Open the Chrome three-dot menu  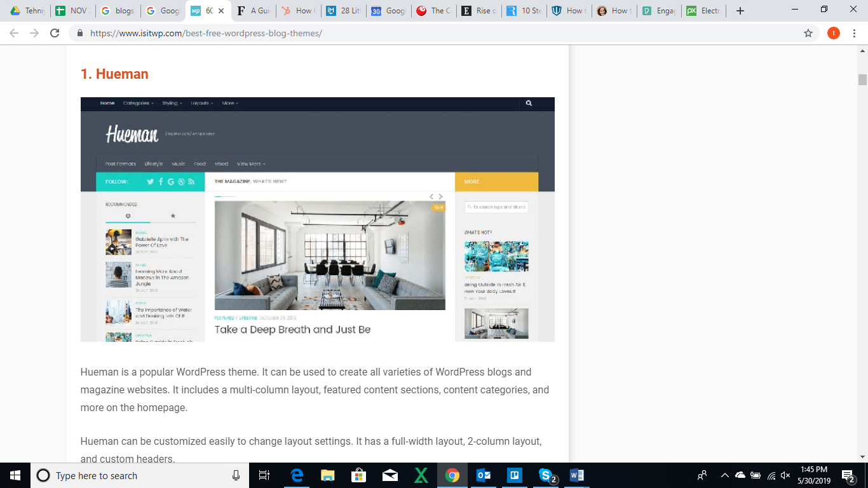click(855, 33)
